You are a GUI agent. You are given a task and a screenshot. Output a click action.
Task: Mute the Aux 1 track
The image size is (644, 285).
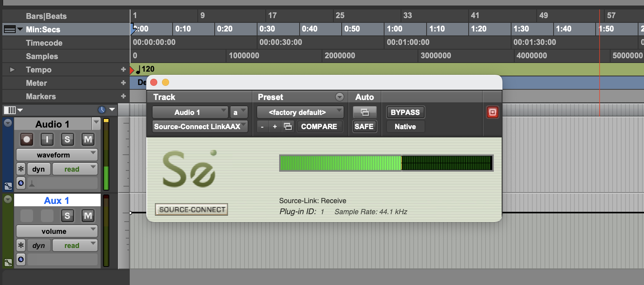(88, 216)
